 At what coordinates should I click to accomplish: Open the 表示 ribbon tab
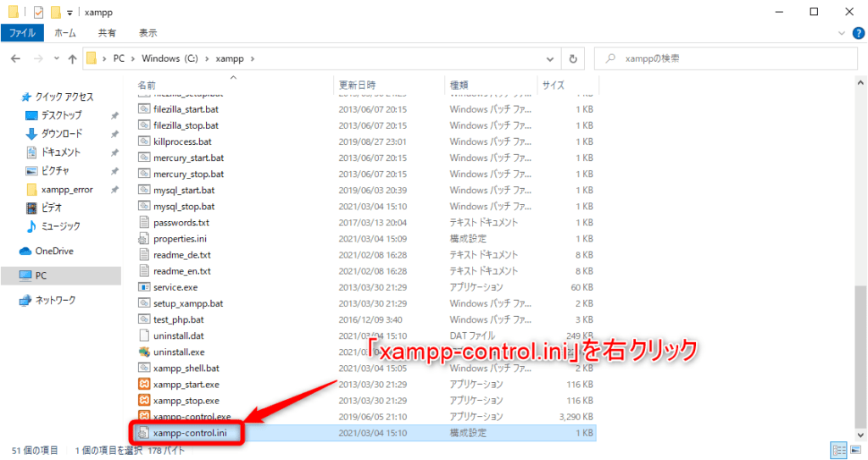[147, 33]
